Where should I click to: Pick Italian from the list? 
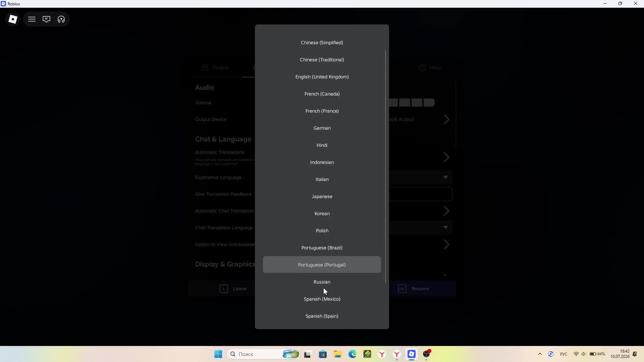coord(322,179)
